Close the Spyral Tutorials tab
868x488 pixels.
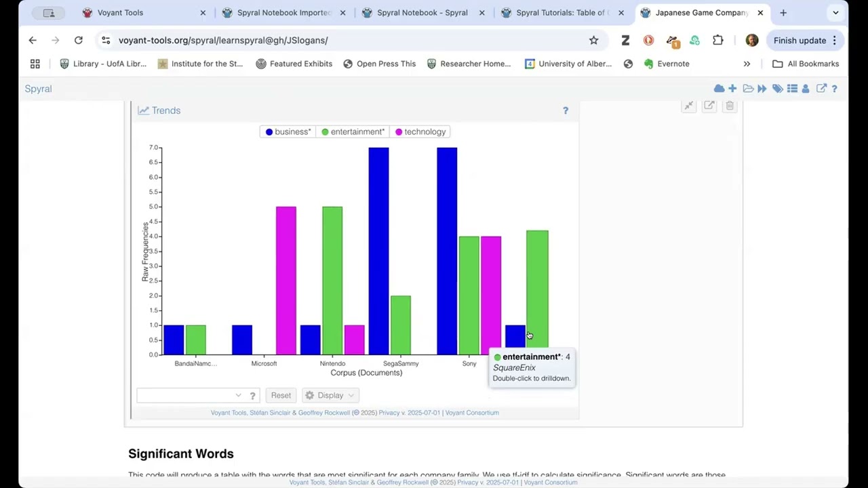pyautogui.click(x=621, y=13)
